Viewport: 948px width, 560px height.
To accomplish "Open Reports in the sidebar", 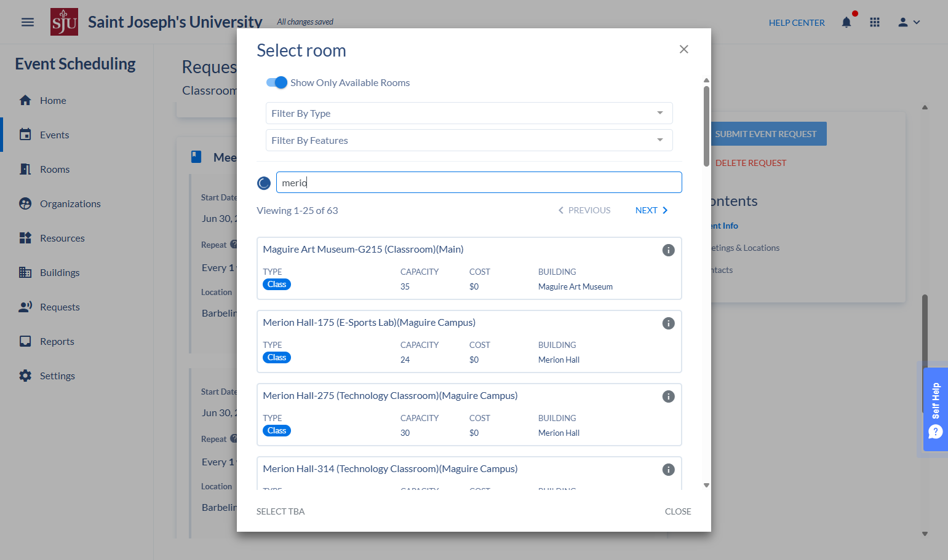I will coord(57,341).
